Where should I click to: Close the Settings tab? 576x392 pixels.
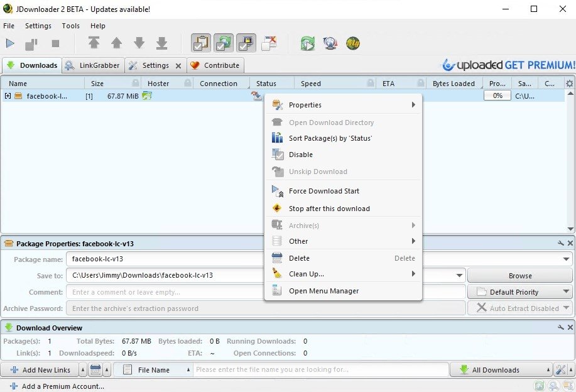(x=178, y=66)
